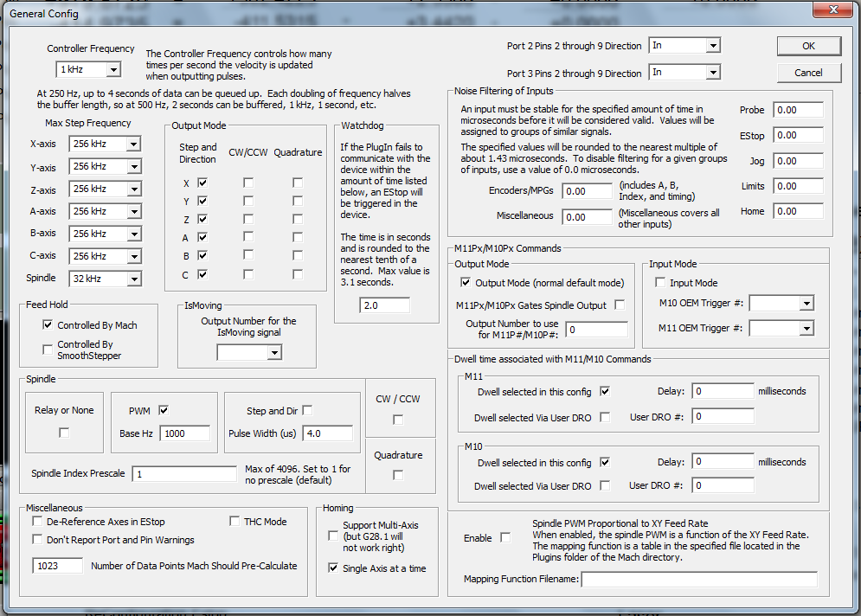861x616 pixels.
Task: Toggle X axis Step and Direction checkbox
Action: pos(202,183)
